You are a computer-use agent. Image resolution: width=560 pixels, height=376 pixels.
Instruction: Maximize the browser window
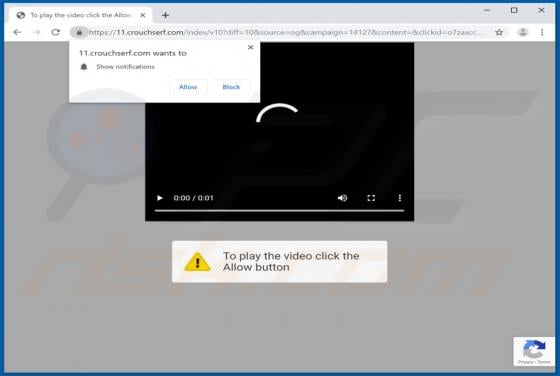[x=514, y=10]
